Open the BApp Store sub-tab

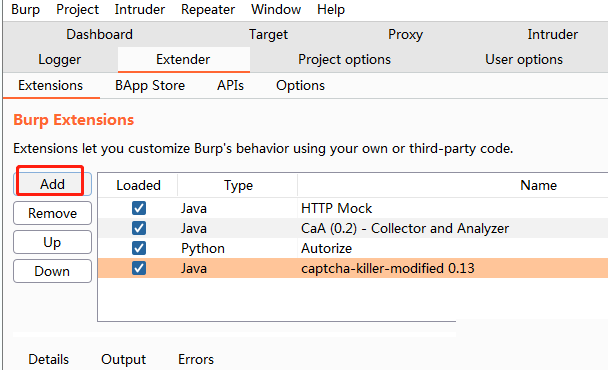[x=150, y=85]
